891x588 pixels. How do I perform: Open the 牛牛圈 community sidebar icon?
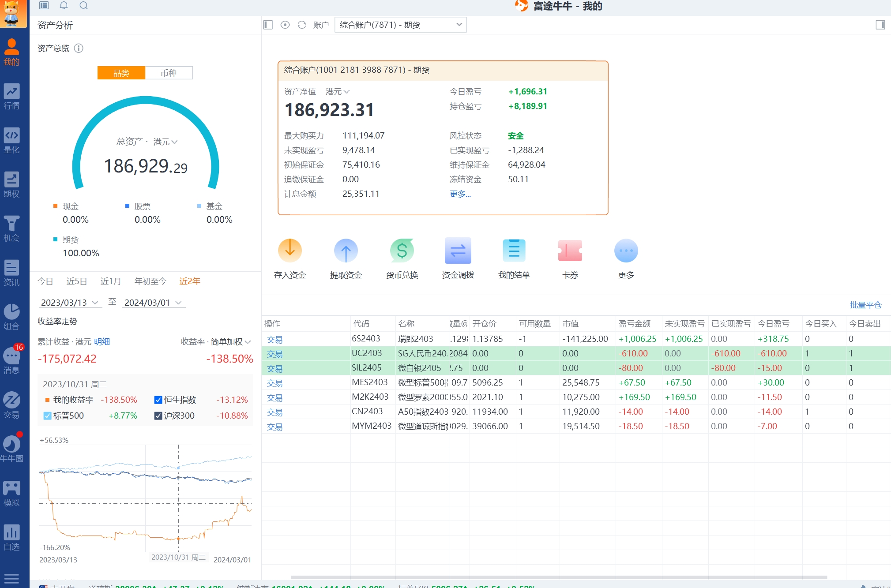coord(11,448)
